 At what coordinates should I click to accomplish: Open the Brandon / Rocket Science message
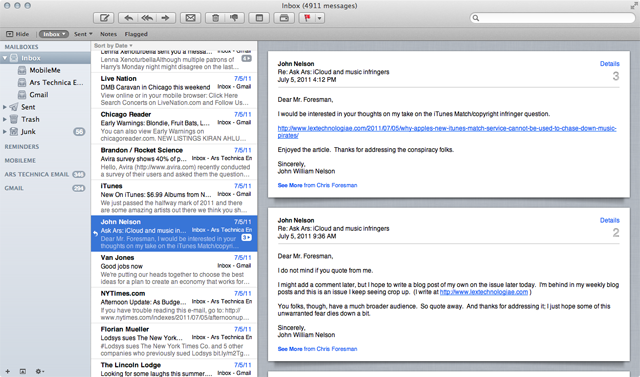pyautogui.click(x=174, y=162)
